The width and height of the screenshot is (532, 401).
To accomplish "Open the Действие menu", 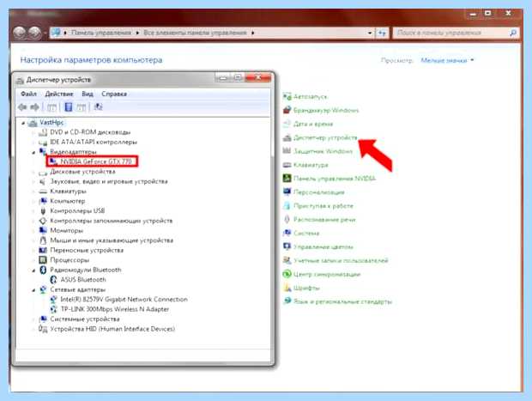I will point(59,94).
